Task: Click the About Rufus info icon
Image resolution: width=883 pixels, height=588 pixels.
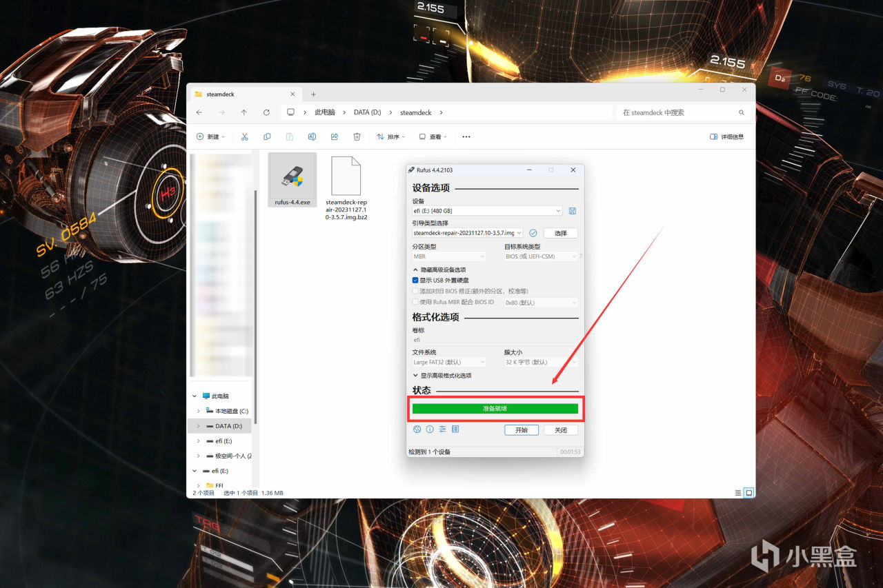Action: click(430, 429)
